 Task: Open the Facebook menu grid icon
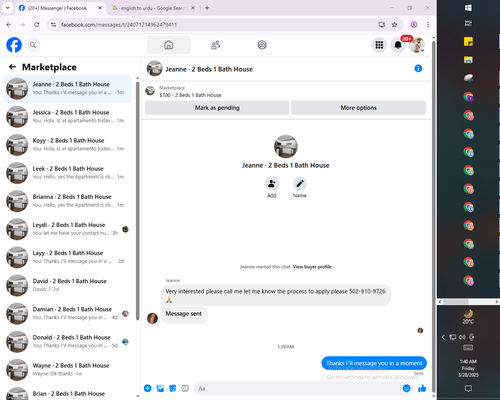(379, 45)
